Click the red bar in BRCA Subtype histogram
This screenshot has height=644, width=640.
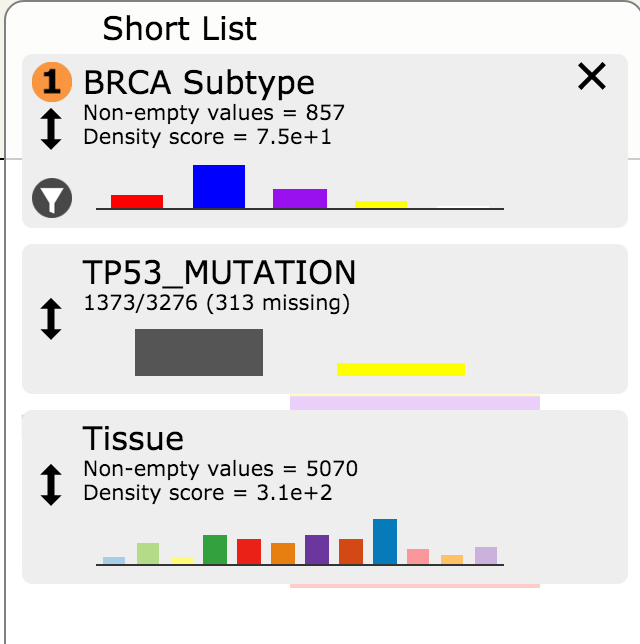pyautogui.click(x=137, y=201)
